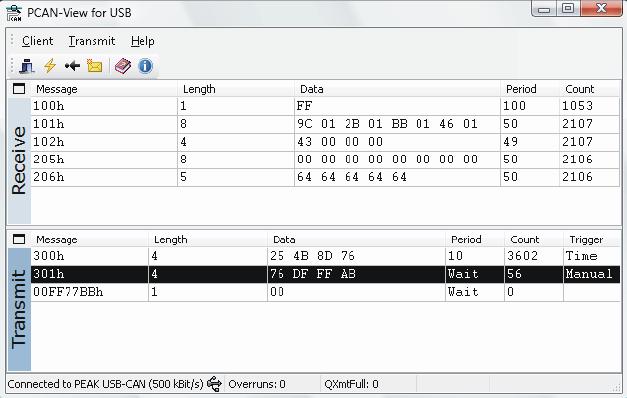Viewport: 627px width, 398px height.
Task: Click Receive list Count column header
Action: 579,89
